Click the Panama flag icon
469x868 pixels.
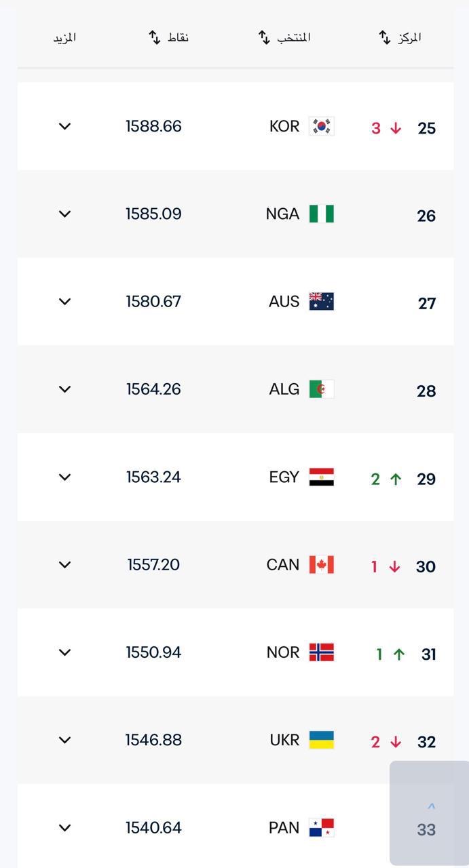pyautogui.click(x=321, y=828)
